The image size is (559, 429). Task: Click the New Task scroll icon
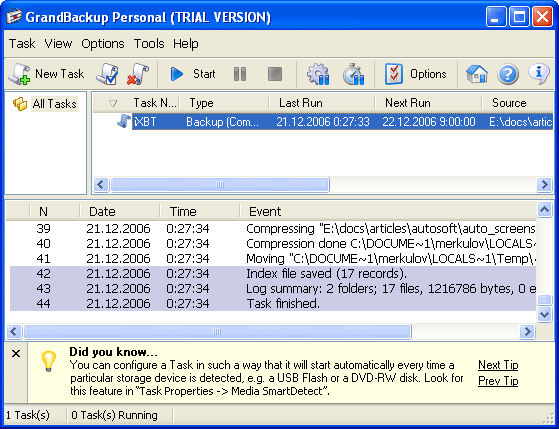pyautogui.click(x=19, y=74)
